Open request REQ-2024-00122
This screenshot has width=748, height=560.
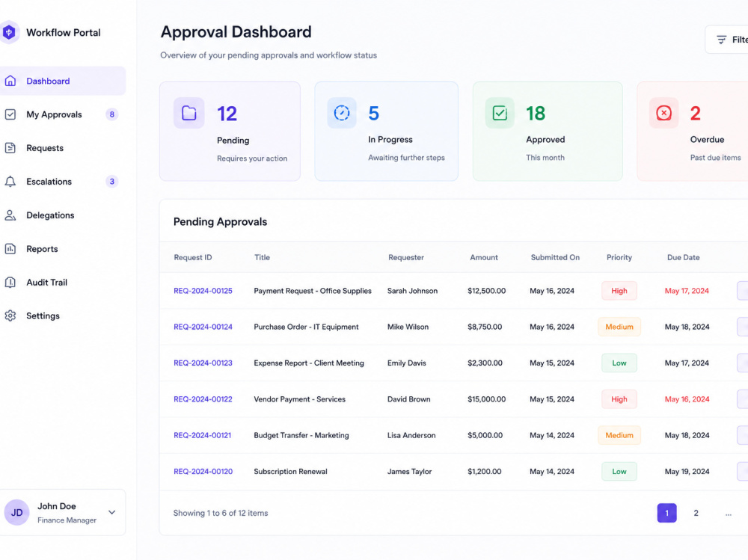tap(203, 399)
